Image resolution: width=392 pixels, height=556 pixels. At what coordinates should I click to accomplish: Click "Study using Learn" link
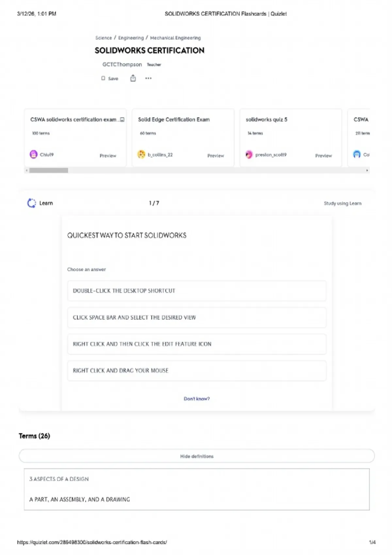(x=342, y=203)
